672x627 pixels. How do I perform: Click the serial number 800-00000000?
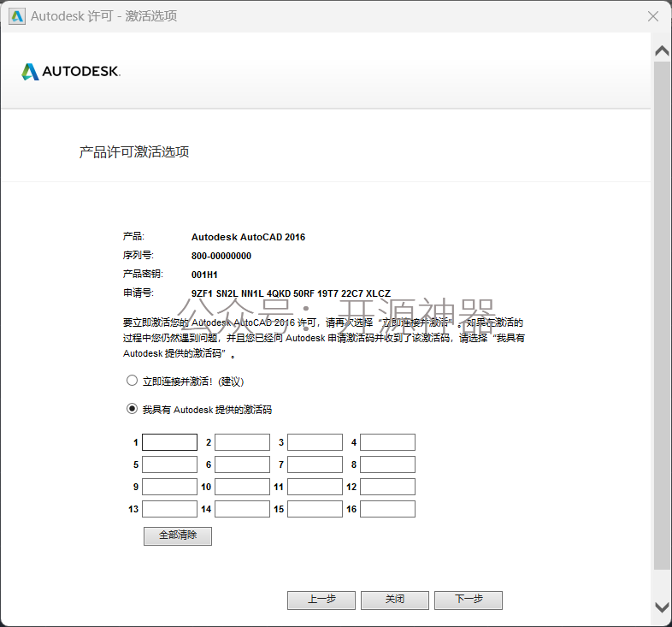pyautogui.click(x=221, y=256)
